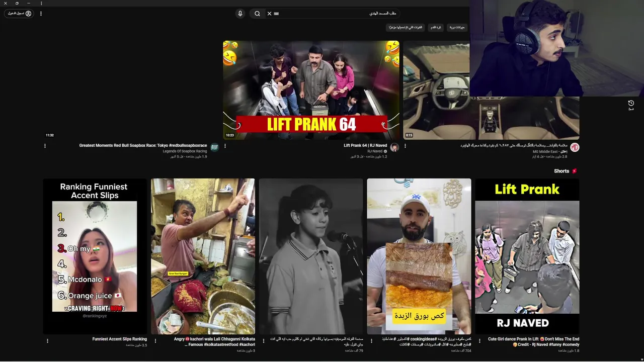This screenshot has width=644, height=362.
Task: Click the singing girl short's Arabic title
Action: tap(316, 342)
